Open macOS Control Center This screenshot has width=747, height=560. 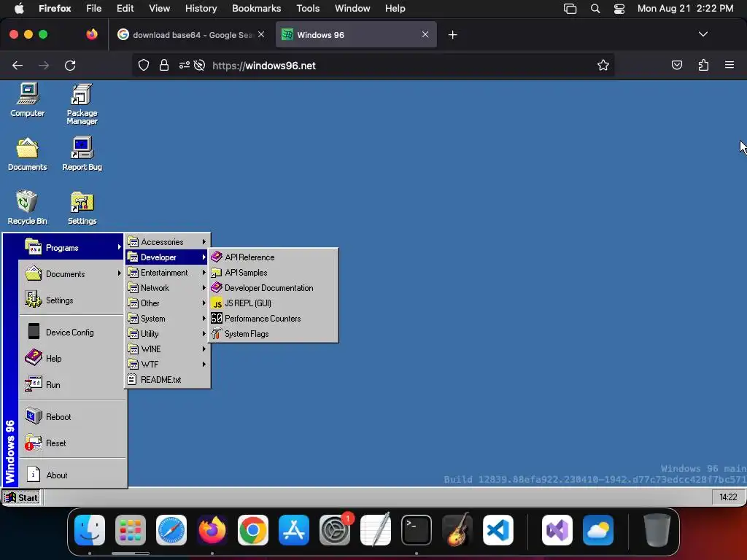(x=619, y=8)
